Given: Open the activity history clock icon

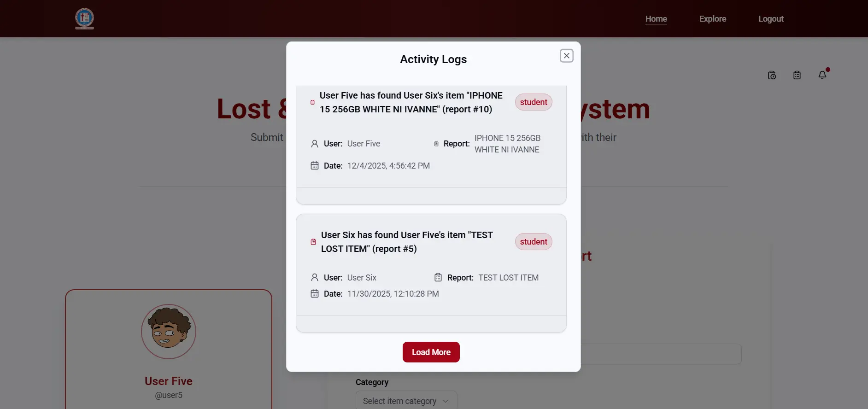Looking at the screenshot, I should (772, 75).
